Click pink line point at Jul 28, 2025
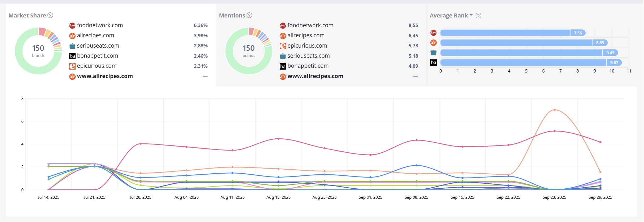Screen dimensions: 644x222 click(x=141, y=144)
